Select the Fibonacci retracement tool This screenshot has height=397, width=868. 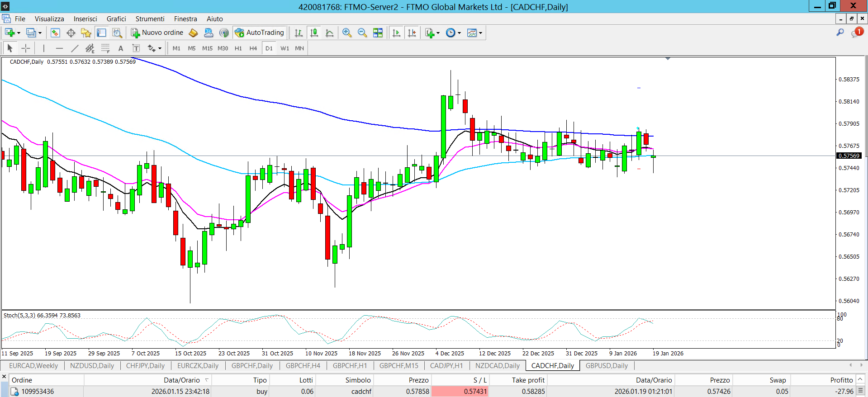click(x=105, y=48)
